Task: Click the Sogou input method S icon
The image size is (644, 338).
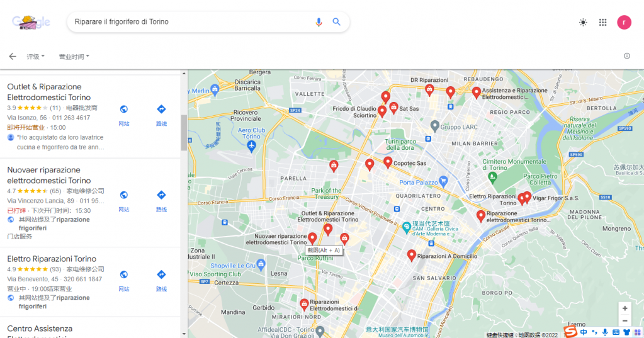Action: [x=570, y=332]
